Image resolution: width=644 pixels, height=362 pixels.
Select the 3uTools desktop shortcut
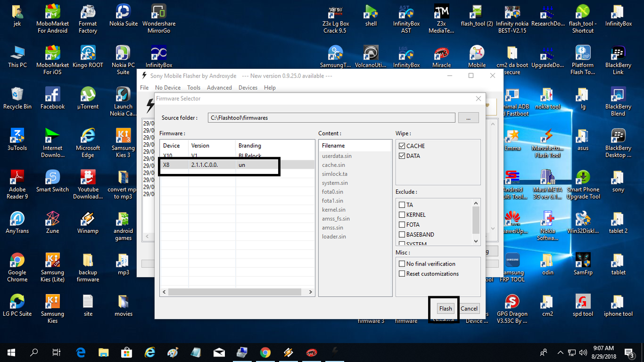(x=17, y=139)
